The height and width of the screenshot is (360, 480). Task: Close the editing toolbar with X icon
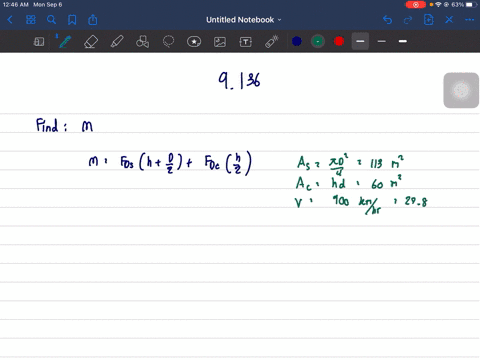click(x=449, y=20)
